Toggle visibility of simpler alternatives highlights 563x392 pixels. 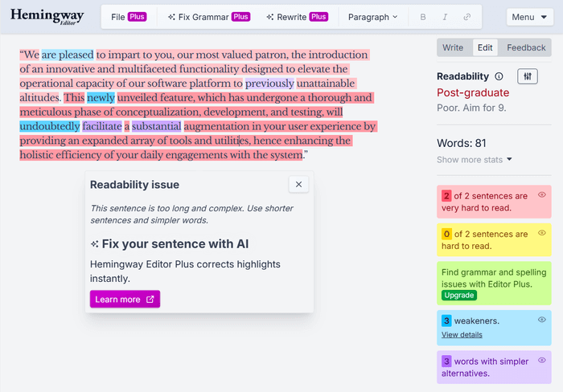pos(542,360)
